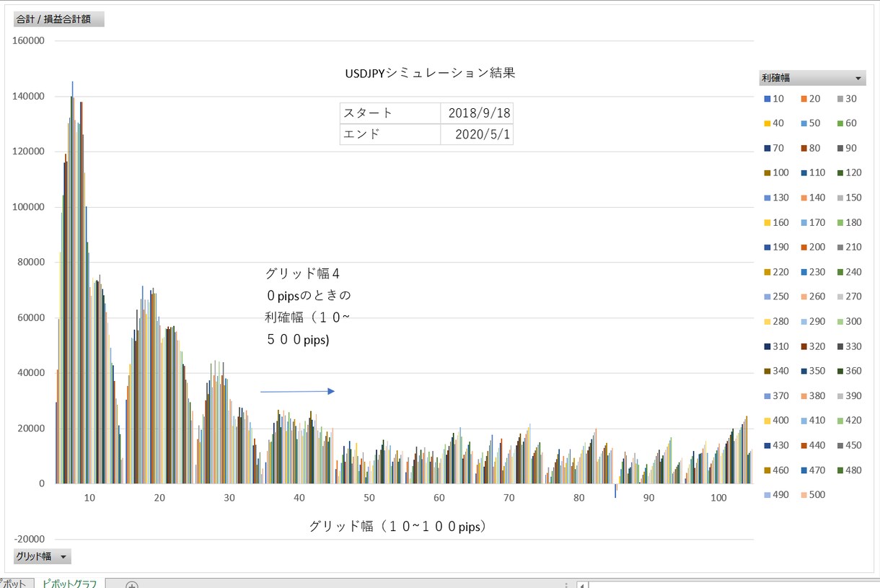This screenshot has height=588, width=880.
Task: Select legend entry 270
Action: tap(849, 297)
